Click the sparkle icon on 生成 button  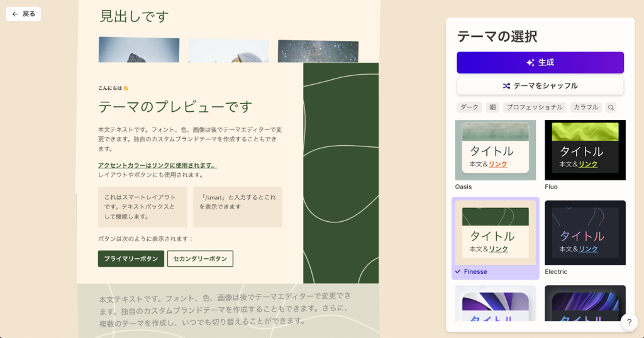click(530, 63)
